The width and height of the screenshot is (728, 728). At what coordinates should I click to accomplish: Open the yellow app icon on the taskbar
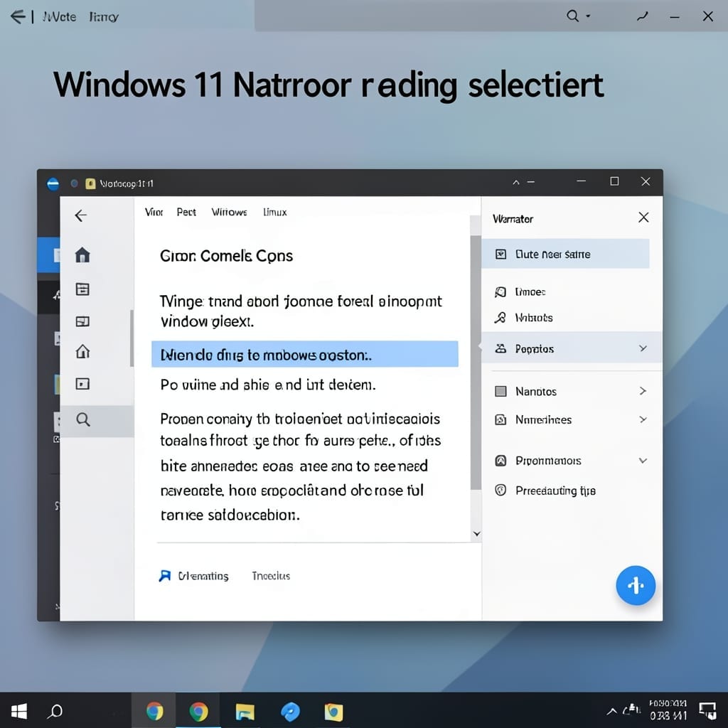pos(333,712)
